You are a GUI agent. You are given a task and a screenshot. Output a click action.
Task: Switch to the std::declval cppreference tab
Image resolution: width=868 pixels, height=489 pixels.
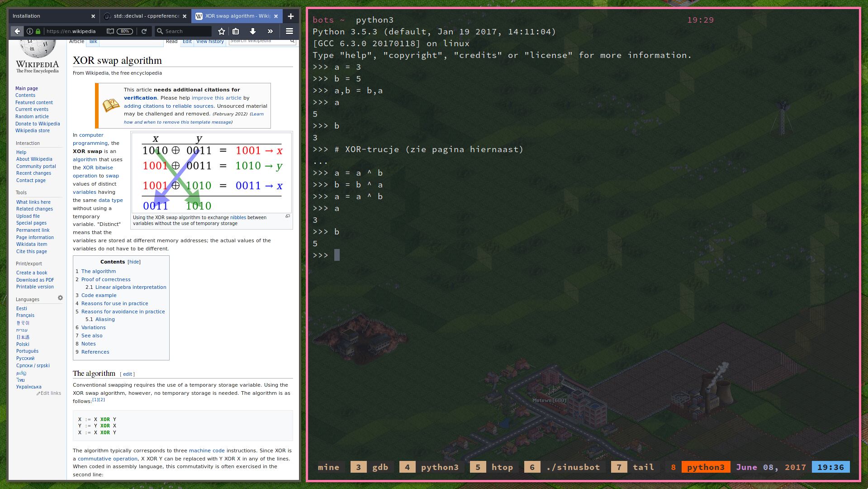tap(146, 16)
